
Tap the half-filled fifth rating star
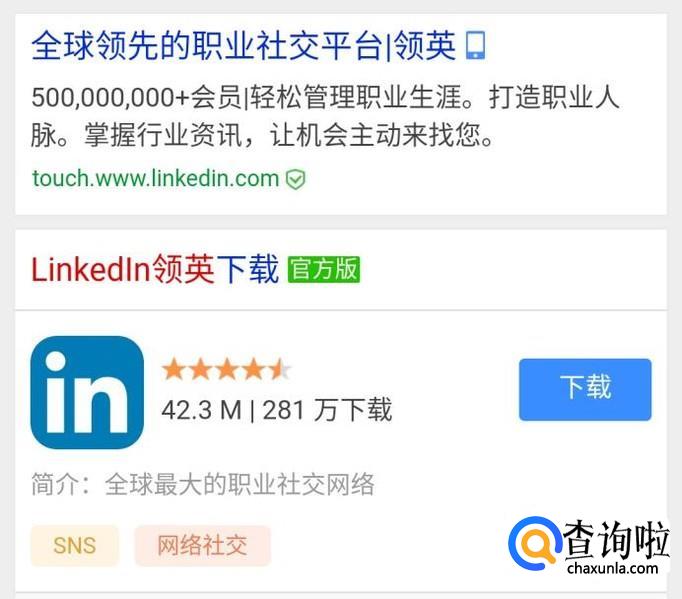point(279,369)
